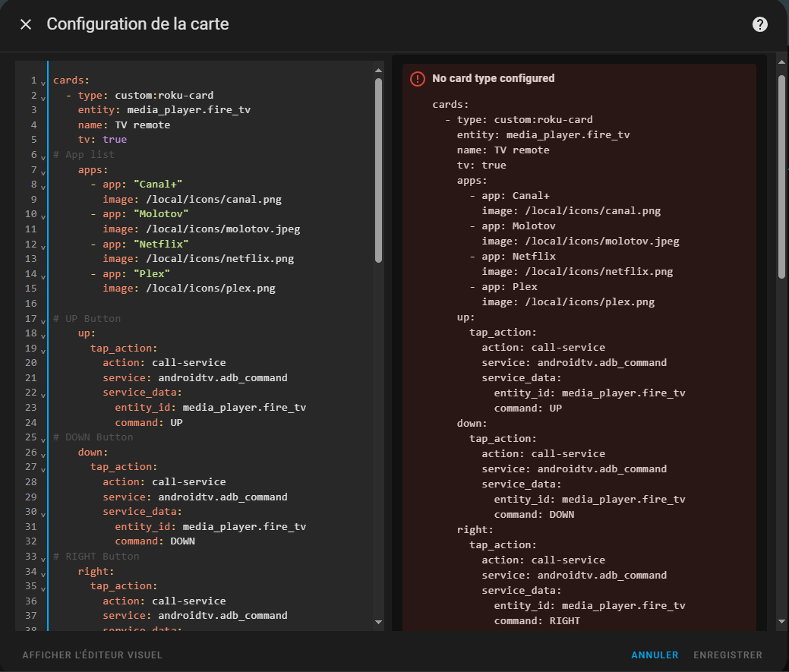The image size is (789, 672).
Task: Click 'tv: true' on editor line 5
Action: (x=103, y=139)
